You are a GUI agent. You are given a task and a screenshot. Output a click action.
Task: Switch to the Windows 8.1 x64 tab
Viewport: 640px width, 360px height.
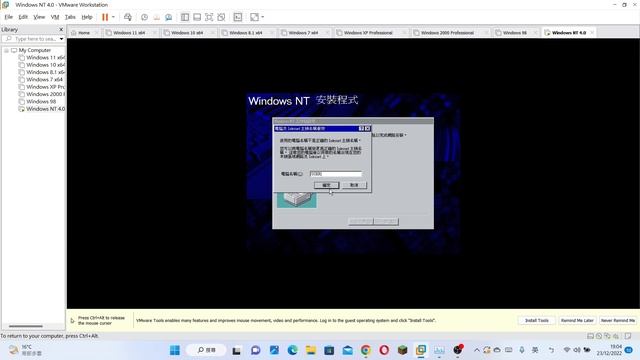246,33
